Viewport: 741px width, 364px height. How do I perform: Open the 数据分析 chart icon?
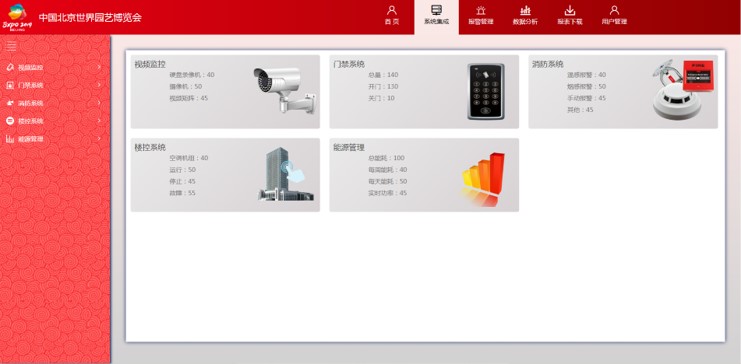click(x=525, y=10)
